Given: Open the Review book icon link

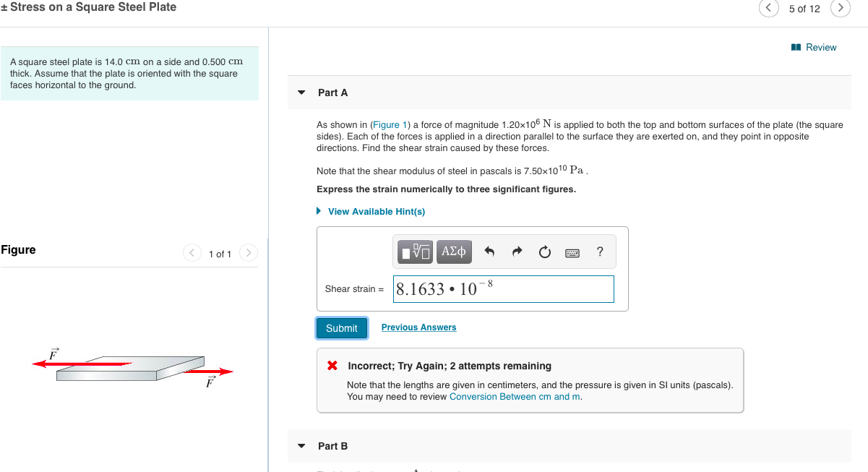Looking at the screenshot, I should [x=814, y=47].
